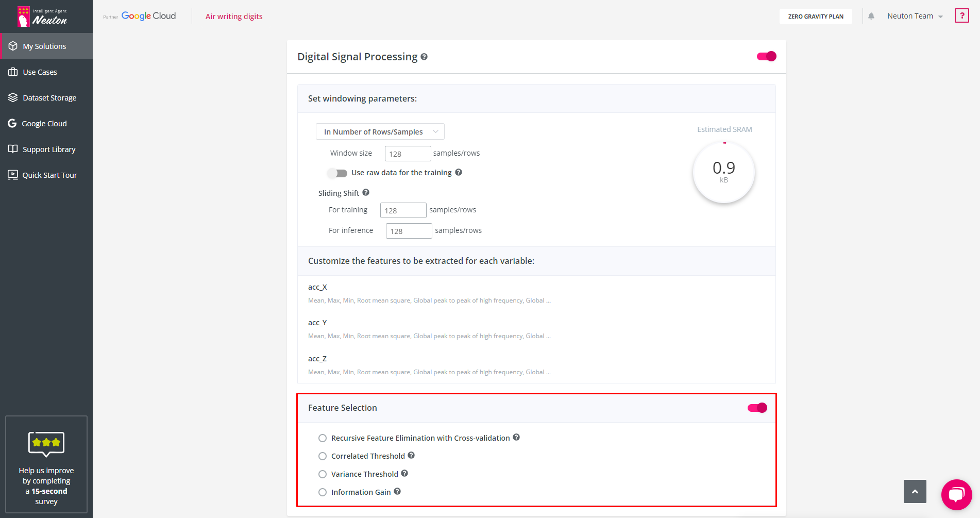Viewport: 980px width, 518px height.
Task: Open Neuton Team account dropdown
Action: click(x=915, y=16)
